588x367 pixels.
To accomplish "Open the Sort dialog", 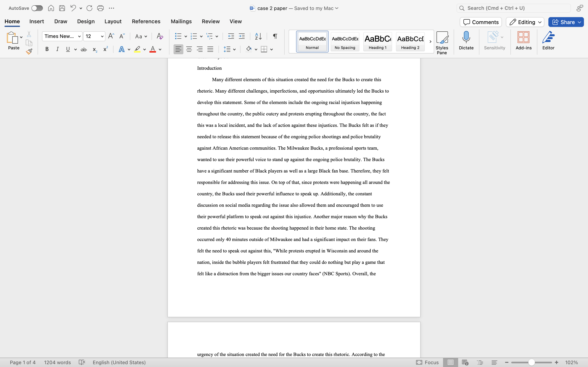I will 258,36.
